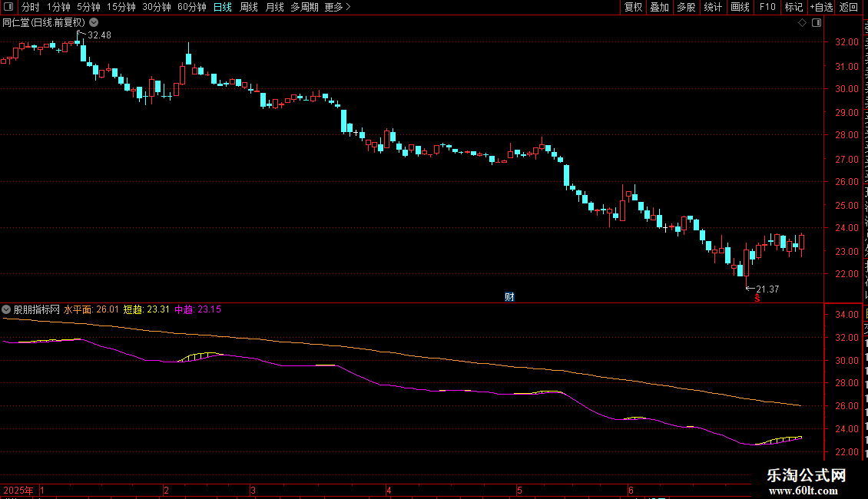Open dropdown next to 同仁堂 title
Screen dimensions: 868x499
pos(94,23)
